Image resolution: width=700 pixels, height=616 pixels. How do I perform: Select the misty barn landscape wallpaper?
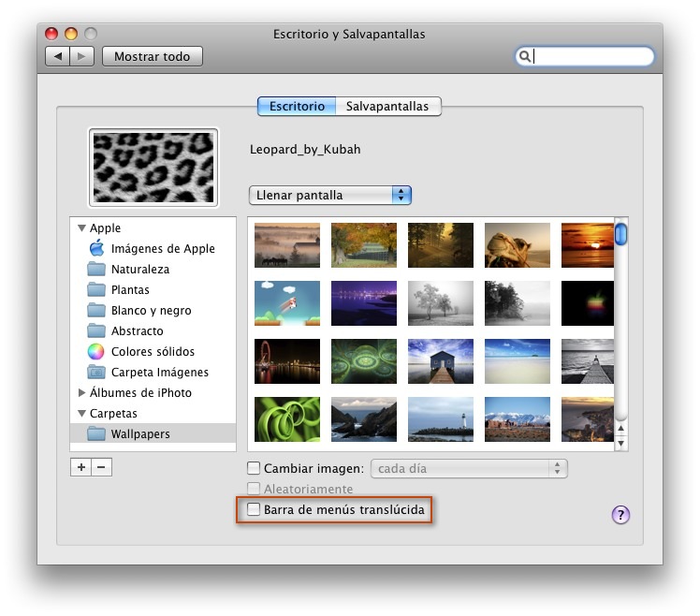[x=287, y=245]
